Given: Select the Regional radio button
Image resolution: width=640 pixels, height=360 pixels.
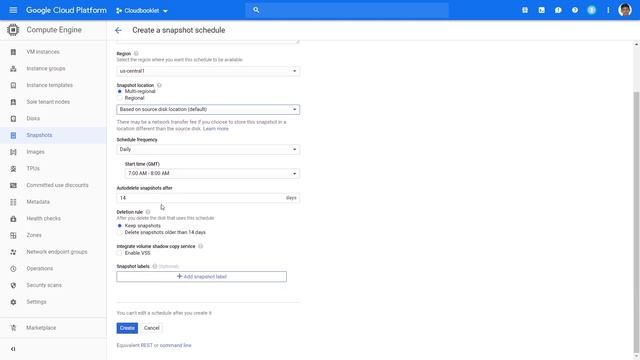Looking at the screenshot, I should click(120, 98).
